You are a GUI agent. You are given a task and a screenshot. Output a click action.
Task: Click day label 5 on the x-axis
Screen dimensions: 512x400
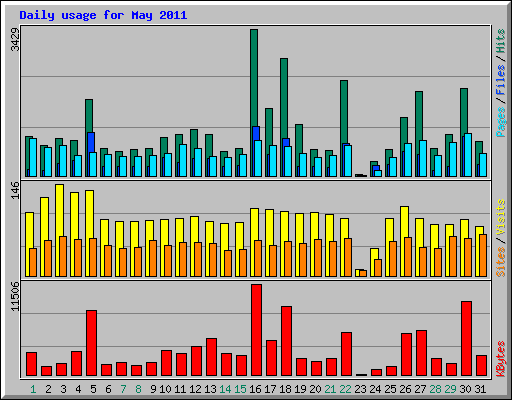[93, 389]
